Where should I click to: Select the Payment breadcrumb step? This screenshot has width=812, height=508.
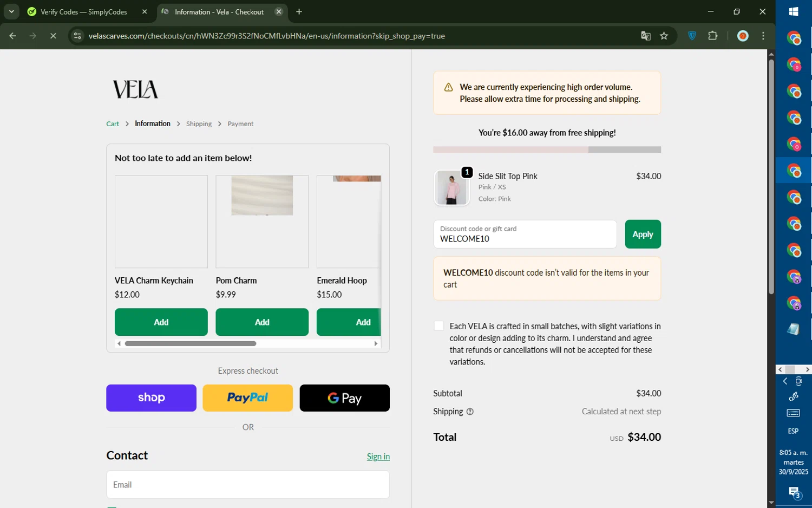[x=240, y=124]
